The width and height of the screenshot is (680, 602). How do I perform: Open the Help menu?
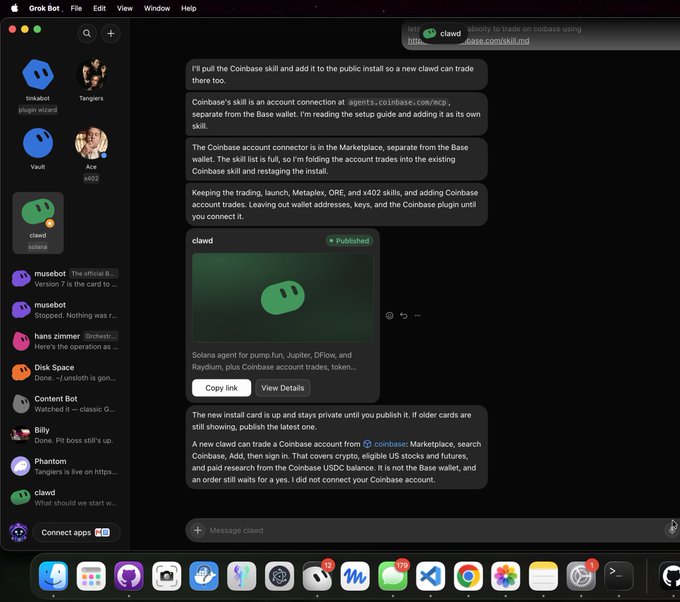[189, 8]
